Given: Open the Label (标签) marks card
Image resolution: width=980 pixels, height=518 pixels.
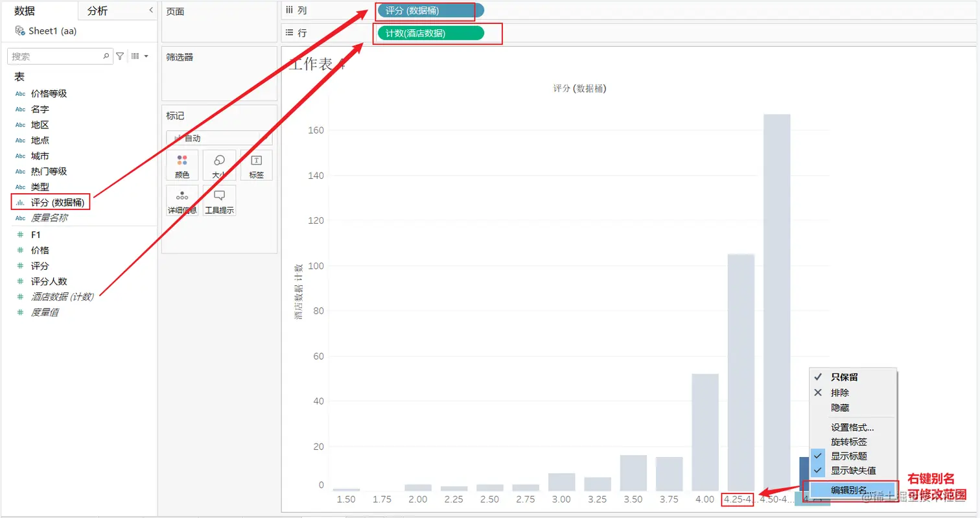Looking at the screenshot, I should click(x=256, y=165).
